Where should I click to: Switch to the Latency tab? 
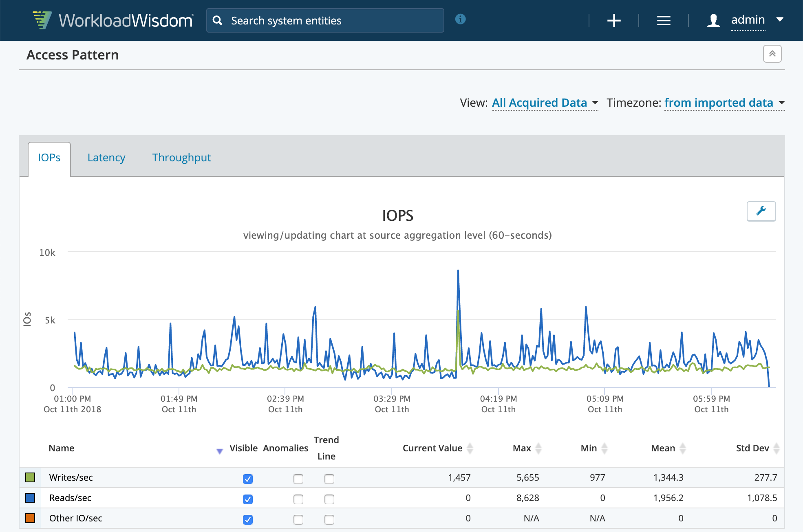[106, 158]
